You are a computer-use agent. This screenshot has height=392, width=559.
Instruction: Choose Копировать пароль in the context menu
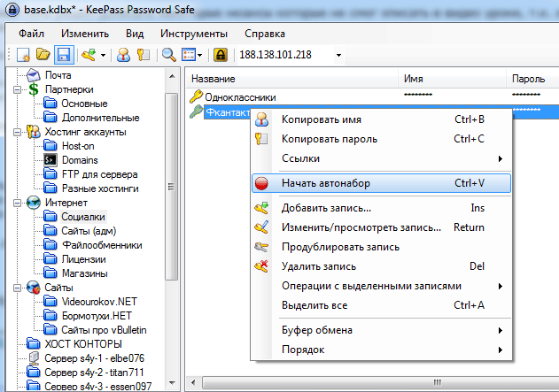[382, 139]
